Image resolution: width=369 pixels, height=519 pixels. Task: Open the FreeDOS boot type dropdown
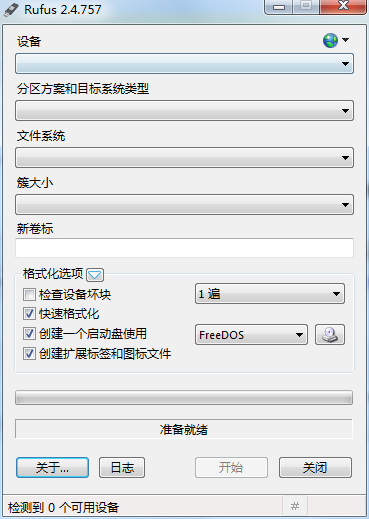click(x=251, y=334)
